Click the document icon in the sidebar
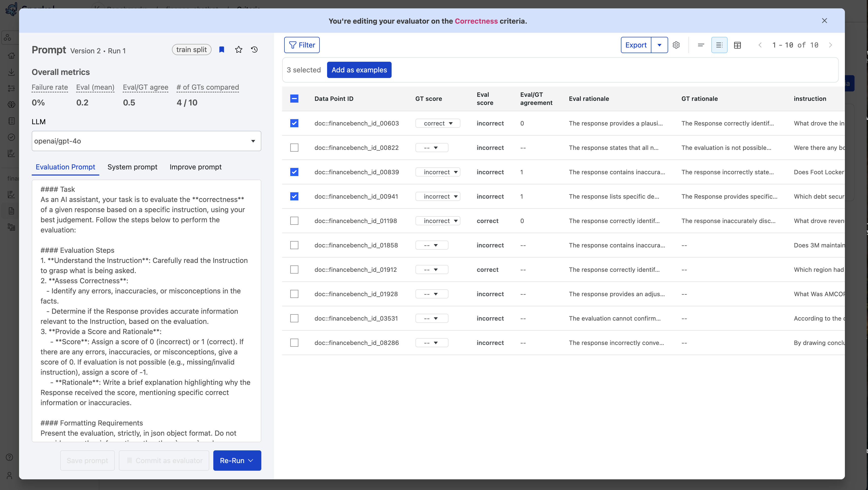Screen dimensions: 868x490 (11, 211)
